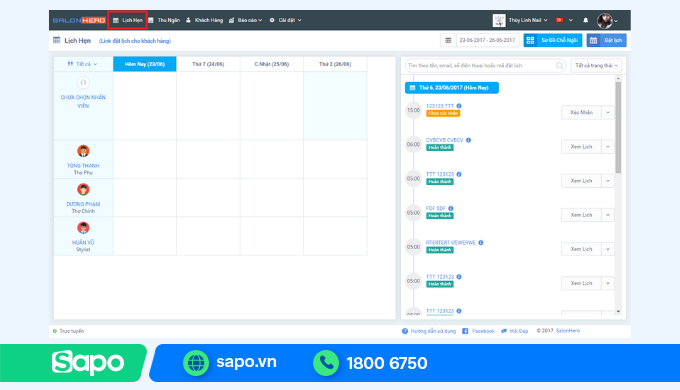Click the info icon next to 123123 TTT
This screenshot has height=390, width=680.
(x=459, y=106)
